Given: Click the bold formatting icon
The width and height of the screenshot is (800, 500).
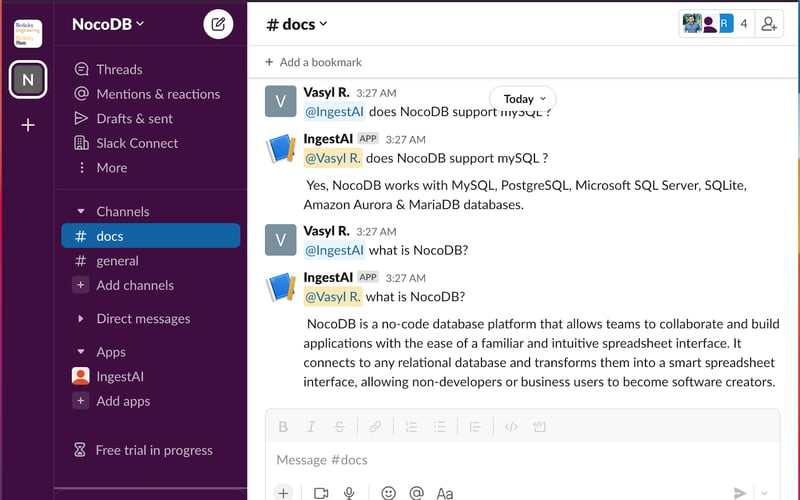Looking at the screenshot, I should (x=283, y=427).
